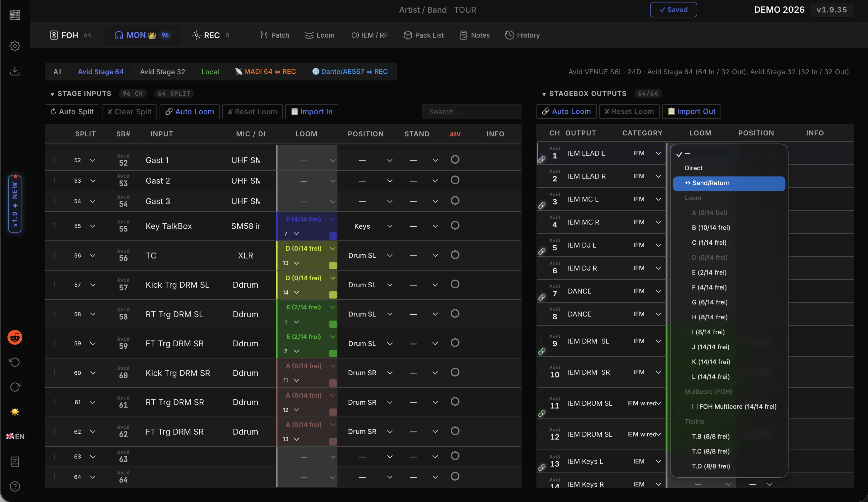Image resolution: width=868 pixels, height=502 pixels.
Task: Toggle 48V for Kick Trg DRM SL
Action: 455,284
